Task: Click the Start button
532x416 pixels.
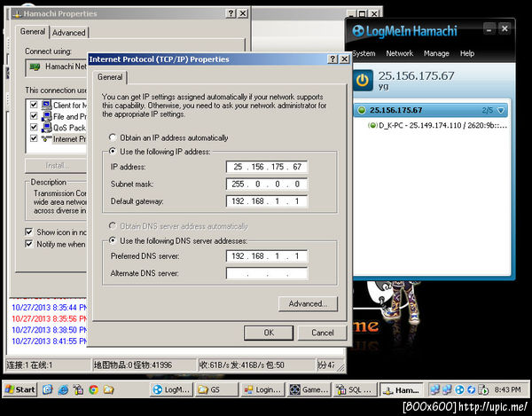Action: point(20,389)
